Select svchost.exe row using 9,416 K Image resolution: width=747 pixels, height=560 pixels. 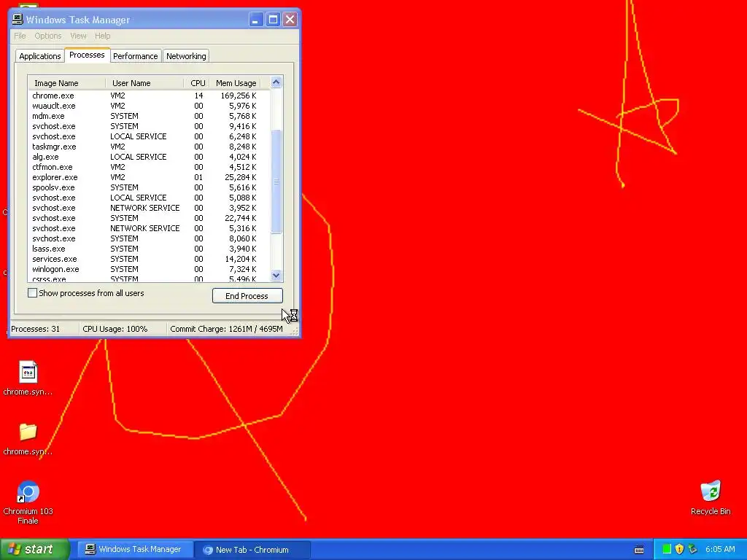149,126
